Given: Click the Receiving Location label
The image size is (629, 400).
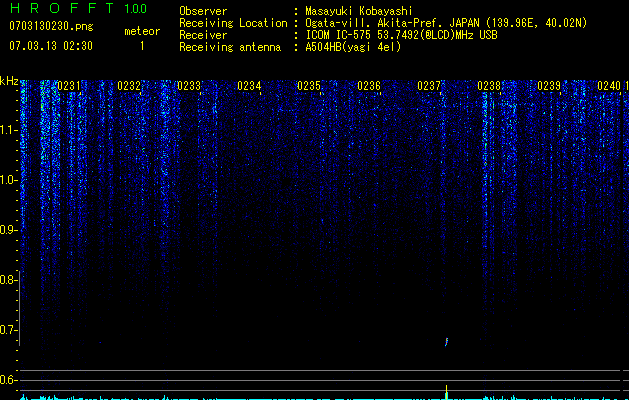Looking at the screenshot, I should click(x=233, y=23).
